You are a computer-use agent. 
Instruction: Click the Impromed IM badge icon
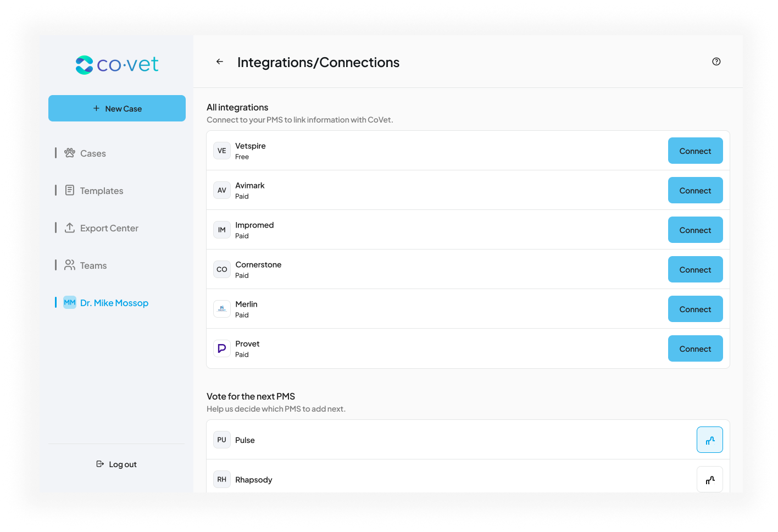pyautogui.click(x=222, y=230)
